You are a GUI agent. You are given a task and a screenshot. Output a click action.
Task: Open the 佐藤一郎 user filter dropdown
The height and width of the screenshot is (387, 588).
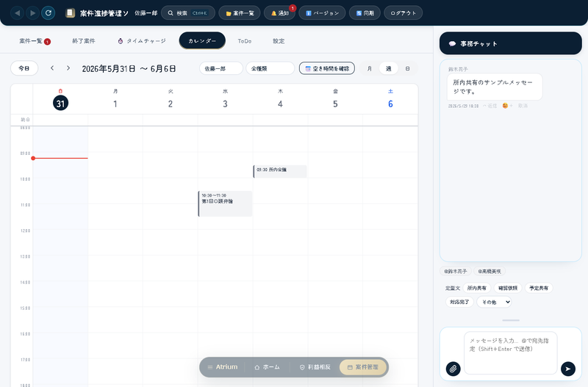coord(221,68)
